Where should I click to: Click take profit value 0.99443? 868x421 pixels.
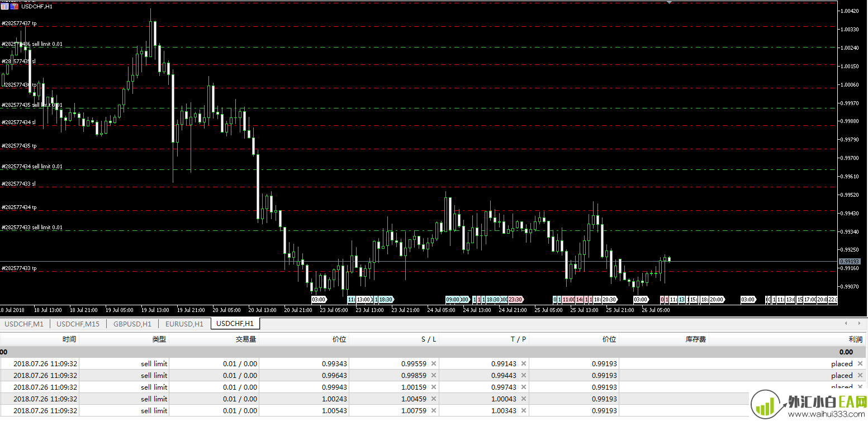[504, 375]
